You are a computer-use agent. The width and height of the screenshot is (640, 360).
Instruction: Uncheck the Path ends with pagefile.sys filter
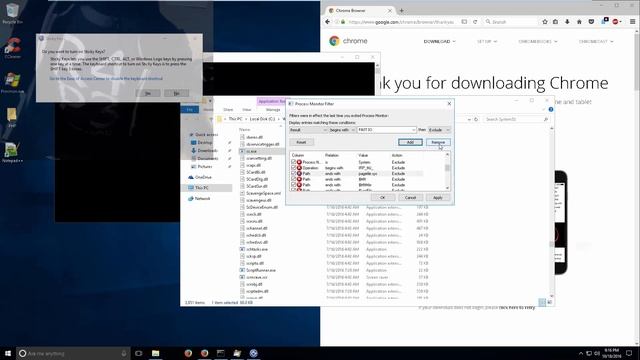click(293, 173)
